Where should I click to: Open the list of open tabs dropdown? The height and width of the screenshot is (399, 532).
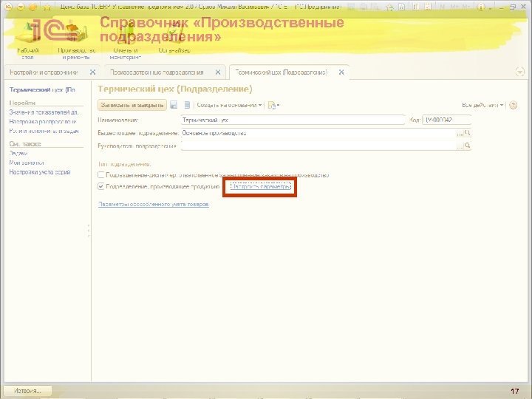coord(519,72)
